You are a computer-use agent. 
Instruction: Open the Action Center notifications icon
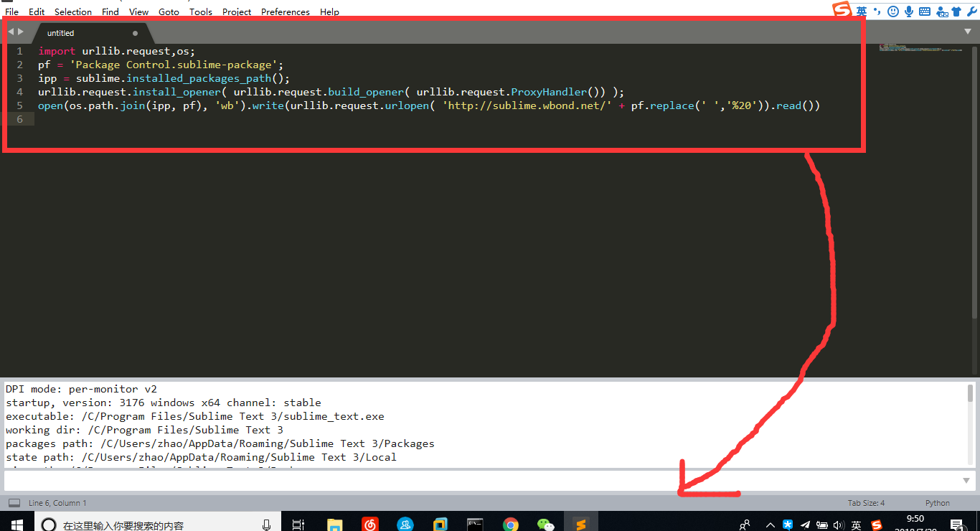click(956, 525)
